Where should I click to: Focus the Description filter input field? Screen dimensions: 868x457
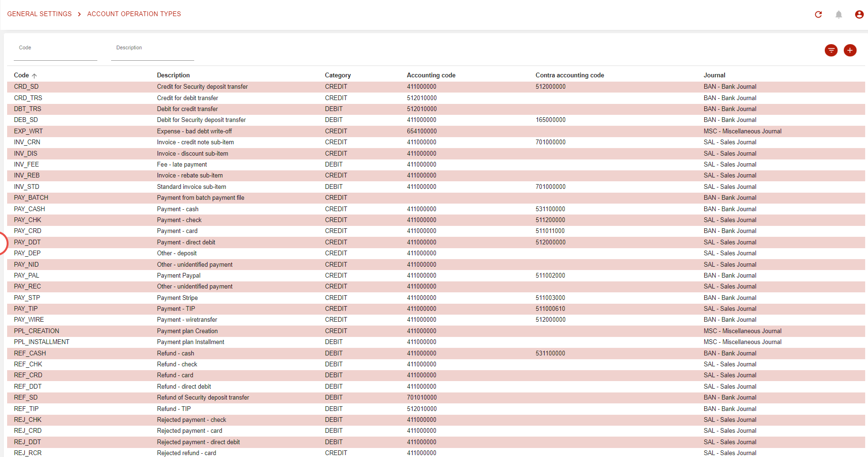pos(152,54)
